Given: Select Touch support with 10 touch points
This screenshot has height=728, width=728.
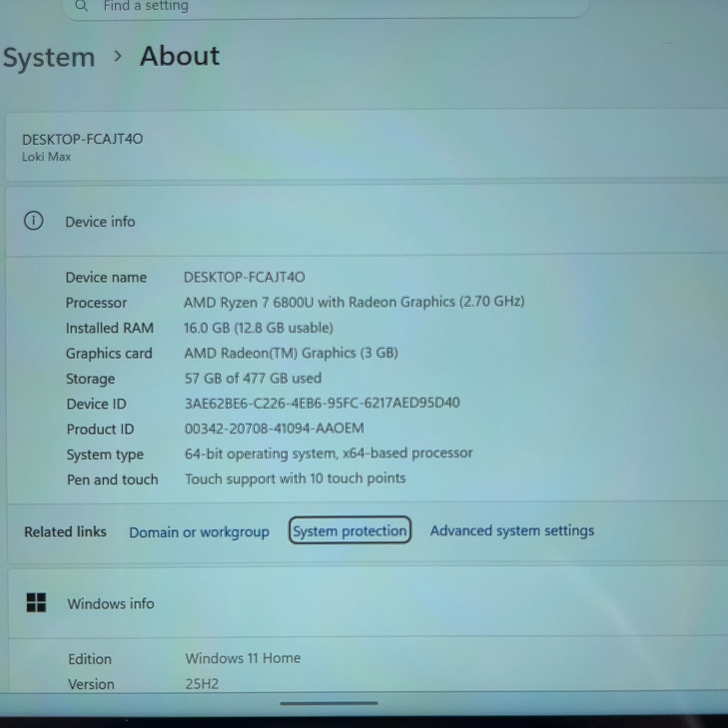Looking at the screenshot, I should coord(295,479).
